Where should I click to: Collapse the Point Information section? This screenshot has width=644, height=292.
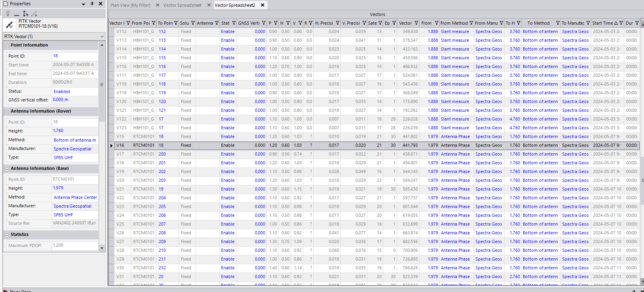click(x=7, y=46)
